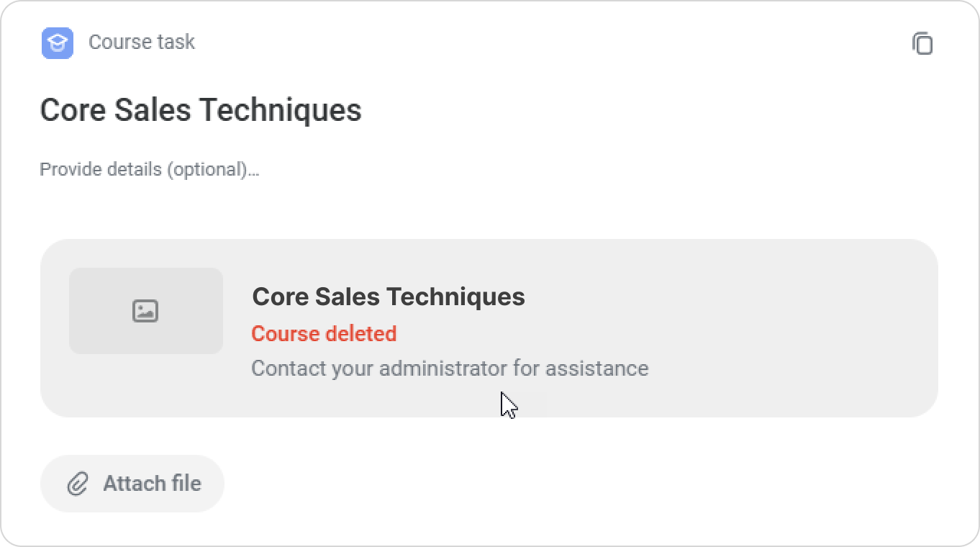This screenshot has height=547, width=980.
Task: Focus the task title 'Core Sales Techniques' heading
Action: point(201,110)
